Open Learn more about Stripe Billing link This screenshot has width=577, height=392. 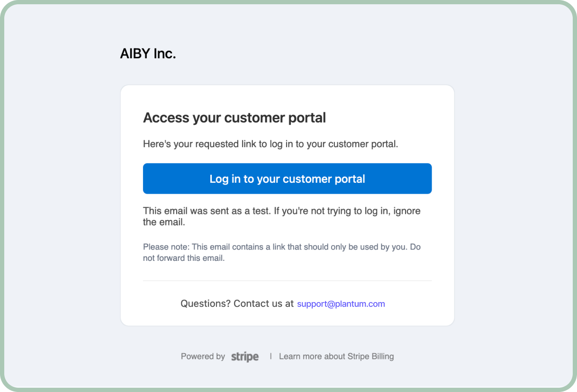pos(336,356)
